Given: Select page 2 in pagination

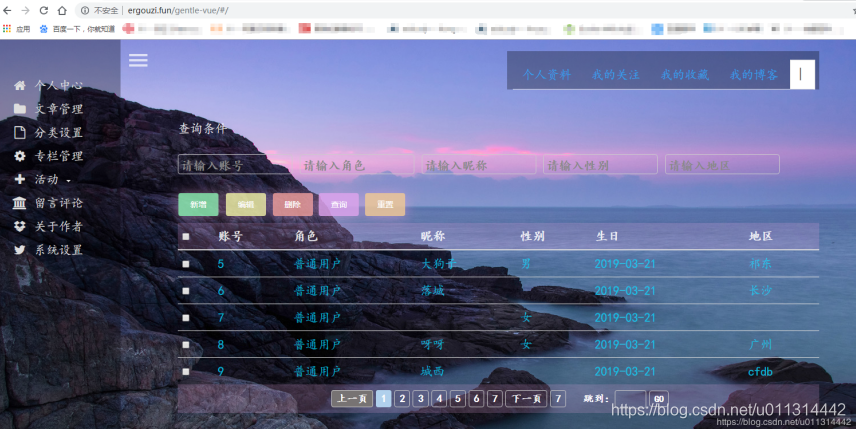Looking at the screenshot, I should (402, 398).
